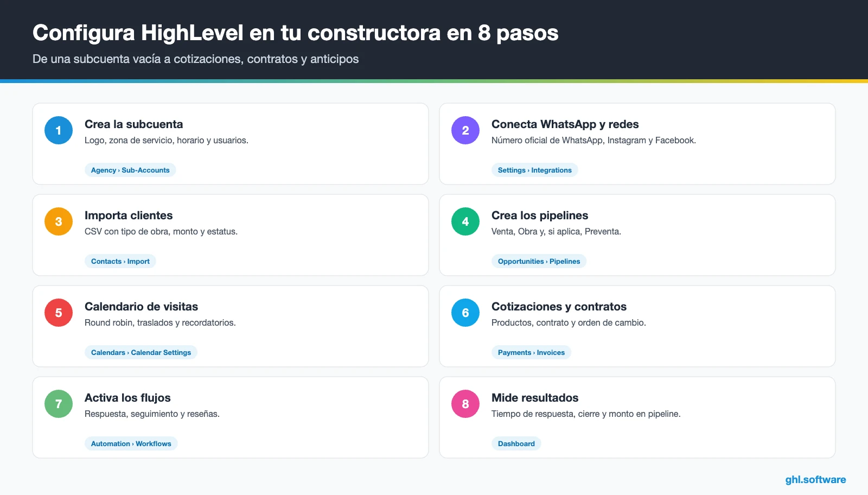Select the "Crea los pipelines" heading
This screenshot has width=868, height=495.
point(540,215)
